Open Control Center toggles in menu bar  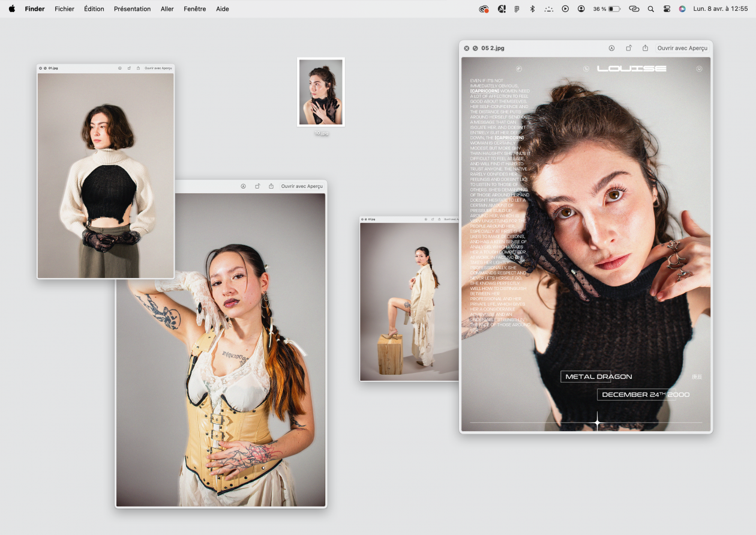coord(667,9)
